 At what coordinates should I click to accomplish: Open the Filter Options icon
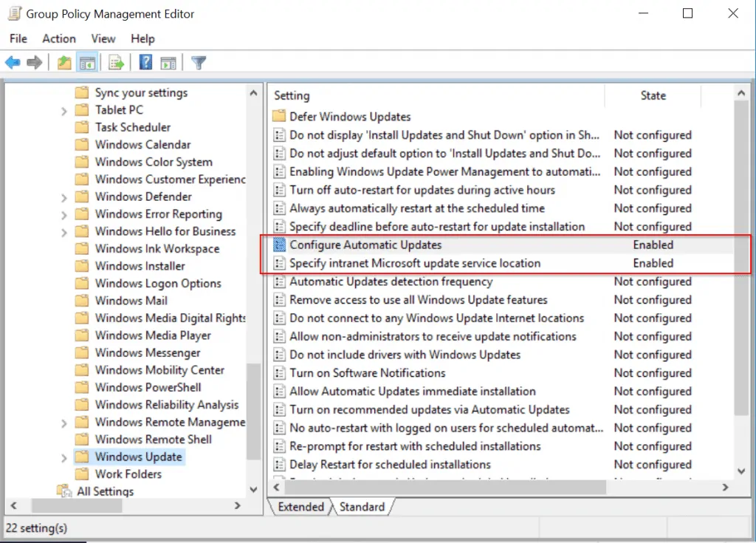198,62
